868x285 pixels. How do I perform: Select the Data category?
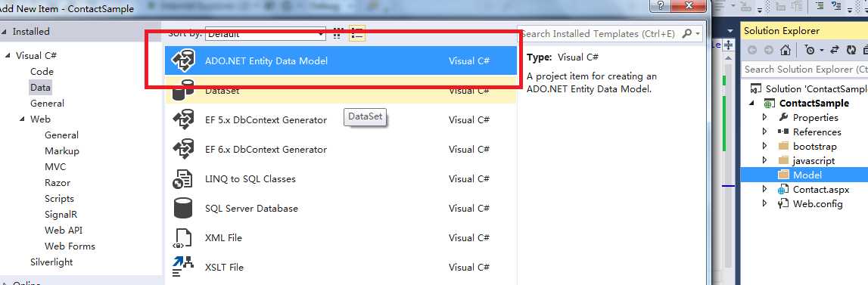40,88
